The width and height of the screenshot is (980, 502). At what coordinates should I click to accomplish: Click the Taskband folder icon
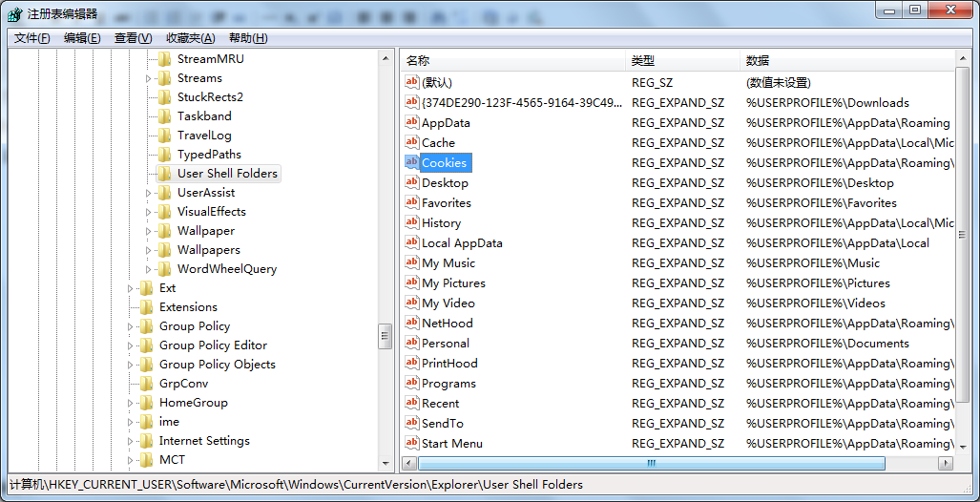[164, 116]
